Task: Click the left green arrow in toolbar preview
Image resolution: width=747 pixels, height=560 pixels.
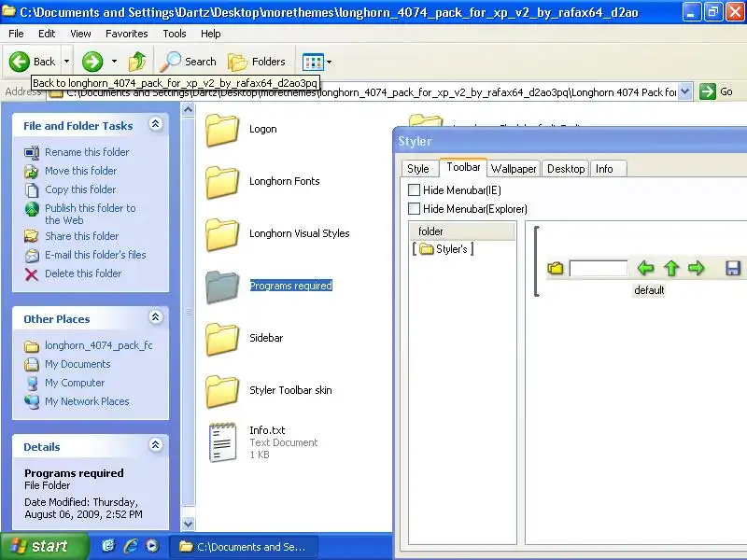Action: (645, 268)
